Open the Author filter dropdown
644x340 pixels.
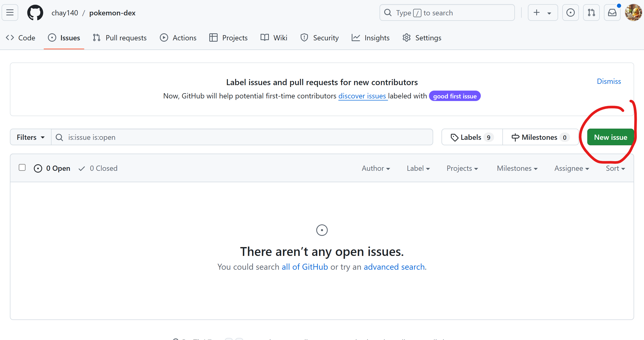[x=376, y=168]
